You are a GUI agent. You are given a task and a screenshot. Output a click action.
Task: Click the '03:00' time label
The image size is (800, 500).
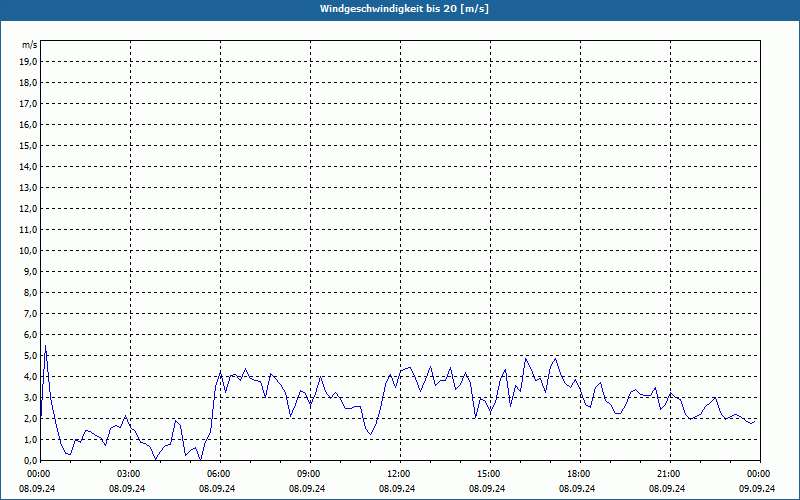tap(131, 474)
